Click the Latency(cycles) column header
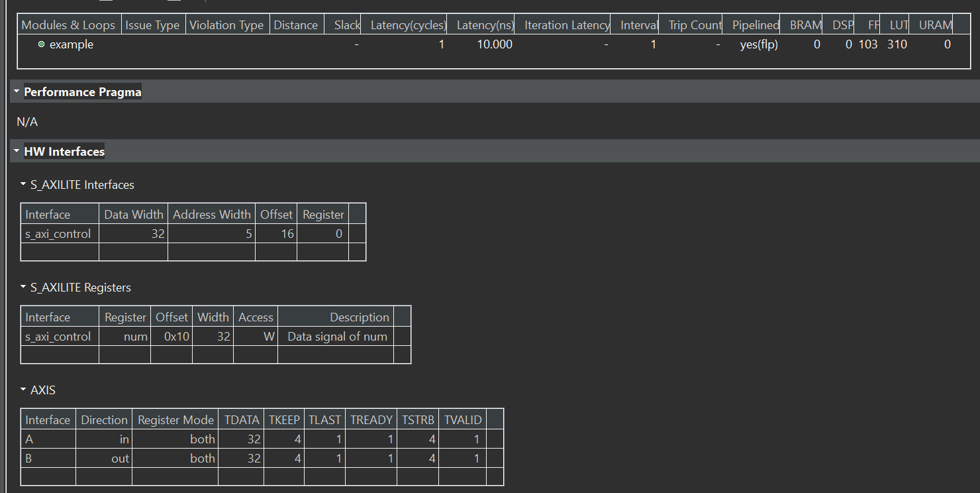 click(x=405, y=25)
